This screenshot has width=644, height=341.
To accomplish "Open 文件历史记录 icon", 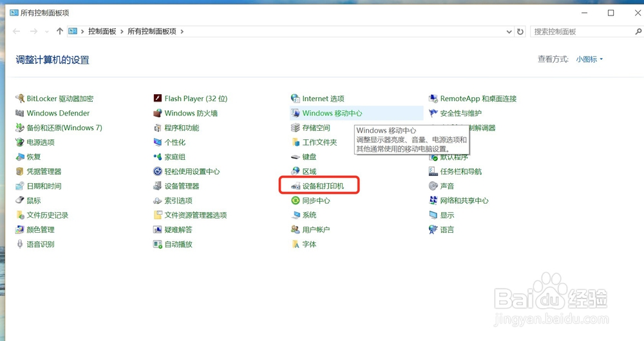I will (20, 215).
